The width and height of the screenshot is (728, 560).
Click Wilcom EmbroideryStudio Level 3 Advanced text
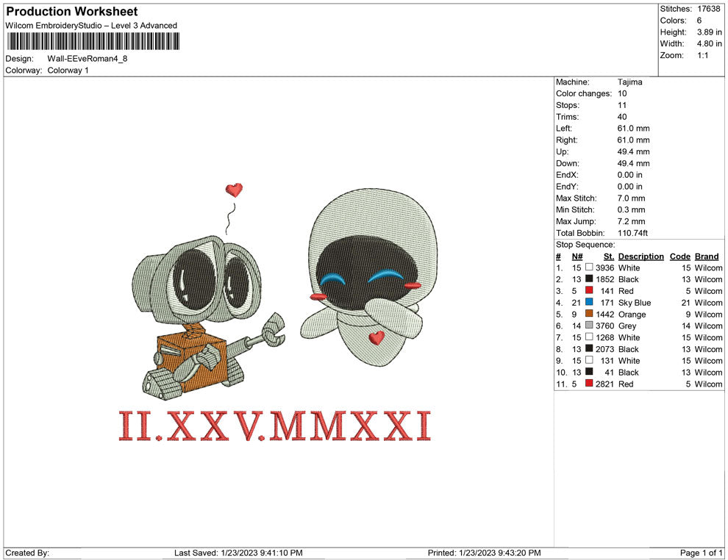coord(91,26)
